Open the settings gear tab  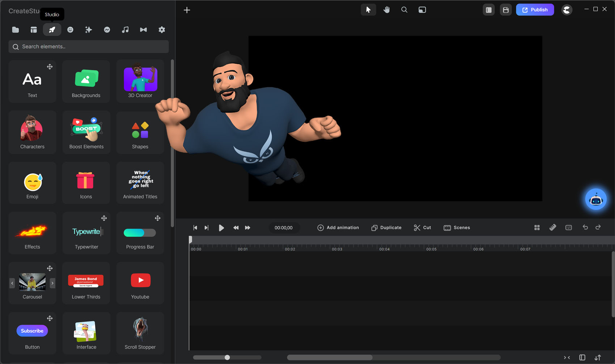162,30
